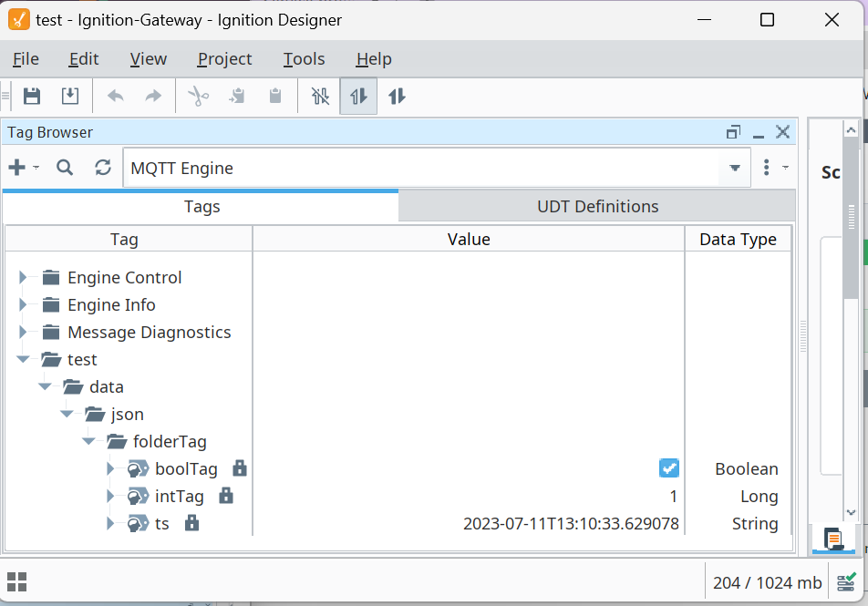Select the comm off mode icon

pyautogui.click(x=320, y=97)
